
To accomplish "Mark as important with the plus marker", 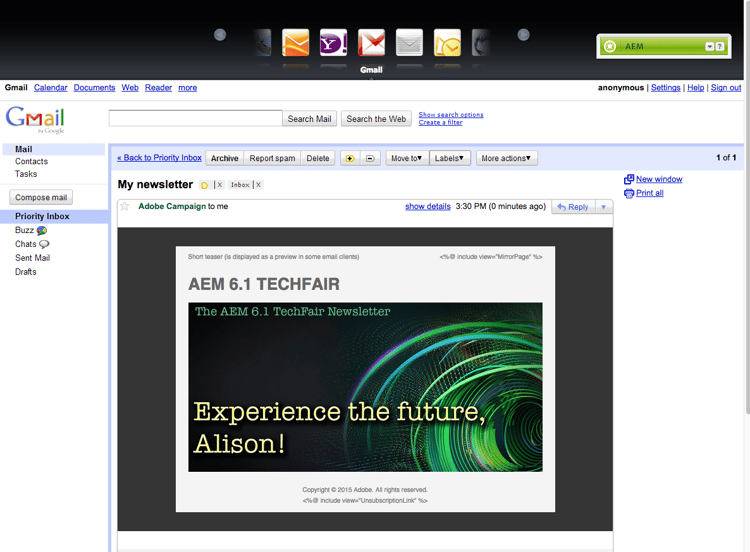I will pyautogui.click(x=350, y=158).
